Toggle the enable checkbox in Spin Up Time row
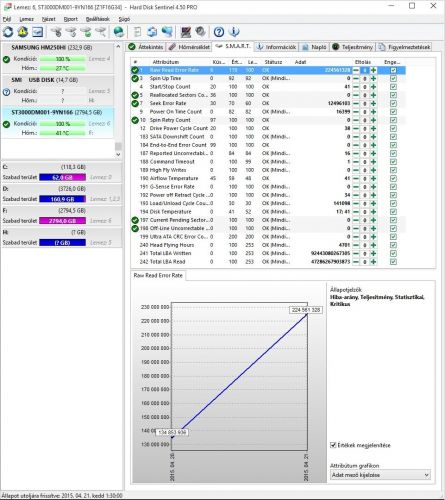Image resolution: width=445 pixels, height=500 pixels. (393, 78)
